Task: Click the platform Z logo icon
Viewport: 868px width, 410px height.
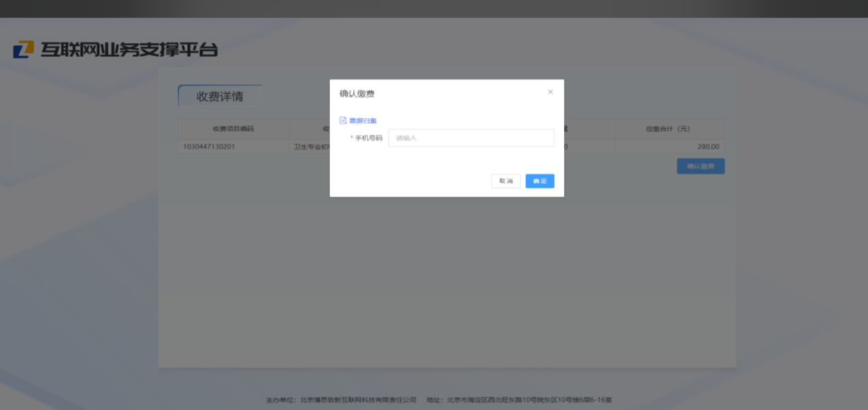Action: (23, 49)
